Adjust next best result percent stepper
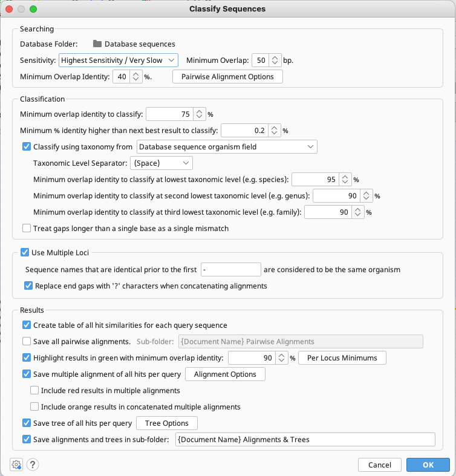This screenshot has height=476, width=456. pyautogui.click(x=274, y=131)
